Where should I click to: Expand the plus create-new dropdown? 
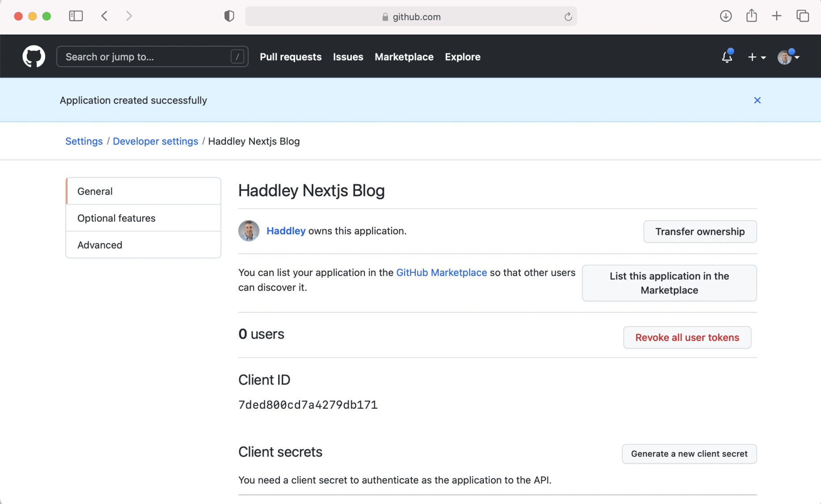[757, 57]
